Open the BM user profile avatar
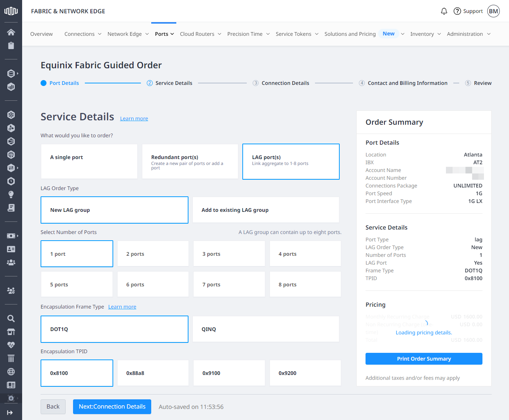The image size is (509, 420). pyautogui.click(x=494, y=11)
